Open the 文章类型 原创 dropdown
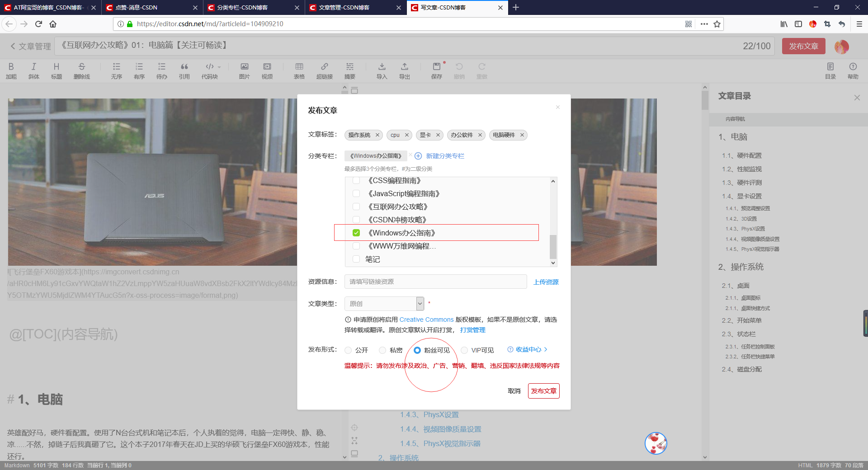The image size is (868, 470). click(x=384, y=304)
